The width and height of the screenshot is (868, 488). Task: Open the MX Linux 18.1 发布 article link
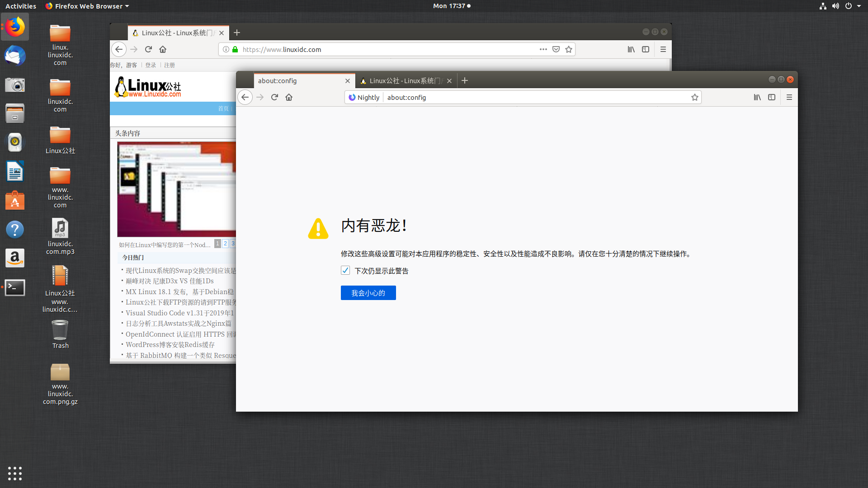click(x=179, y=292)
